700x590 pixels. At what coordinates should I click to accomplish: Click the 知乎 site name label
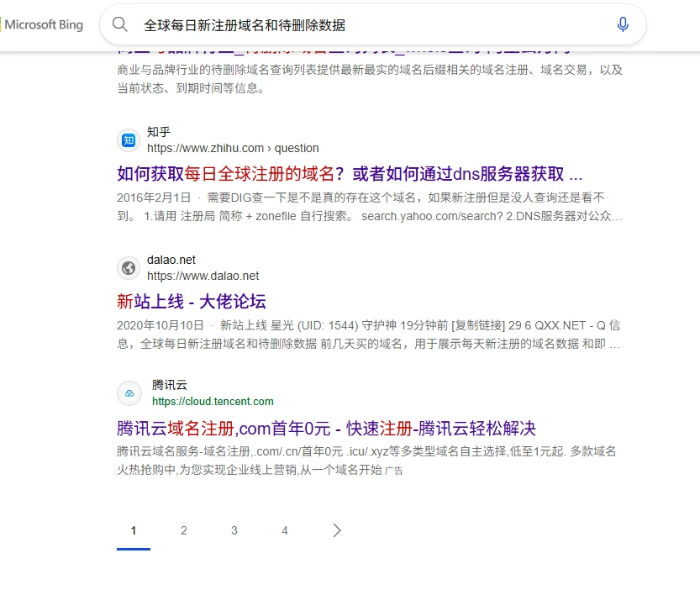click(x=159, y=132)
